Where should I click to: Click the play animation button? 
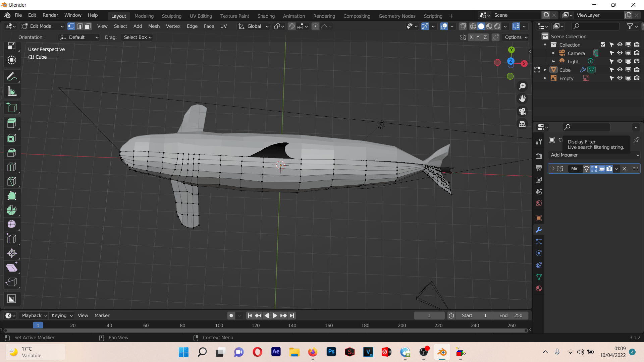[x=275, y=315]
